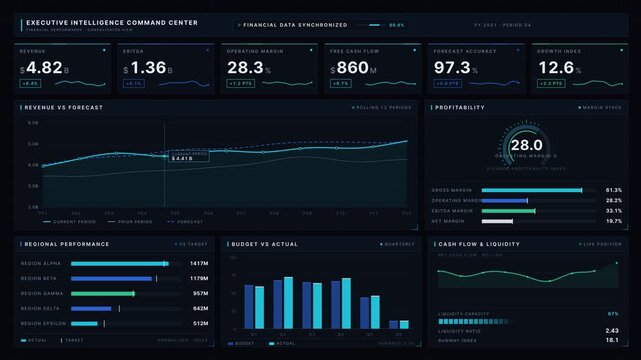Click the Region Alpha performance bar
The image size is (641, 360).
(126, 264)
